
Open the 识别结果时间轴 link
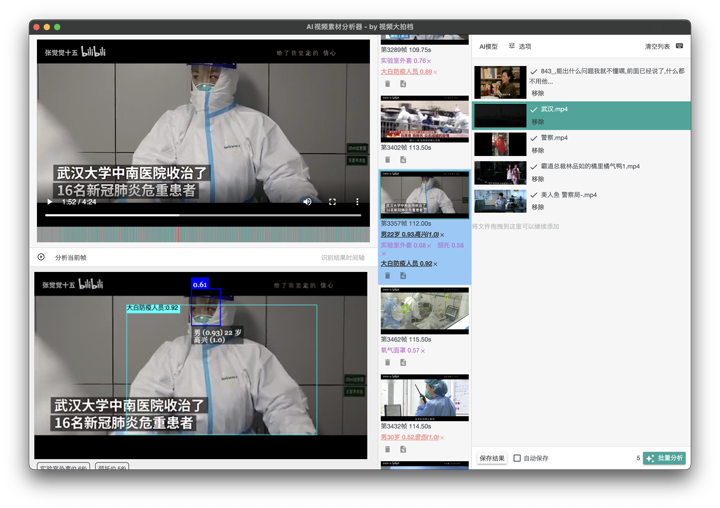coord(343,258)
